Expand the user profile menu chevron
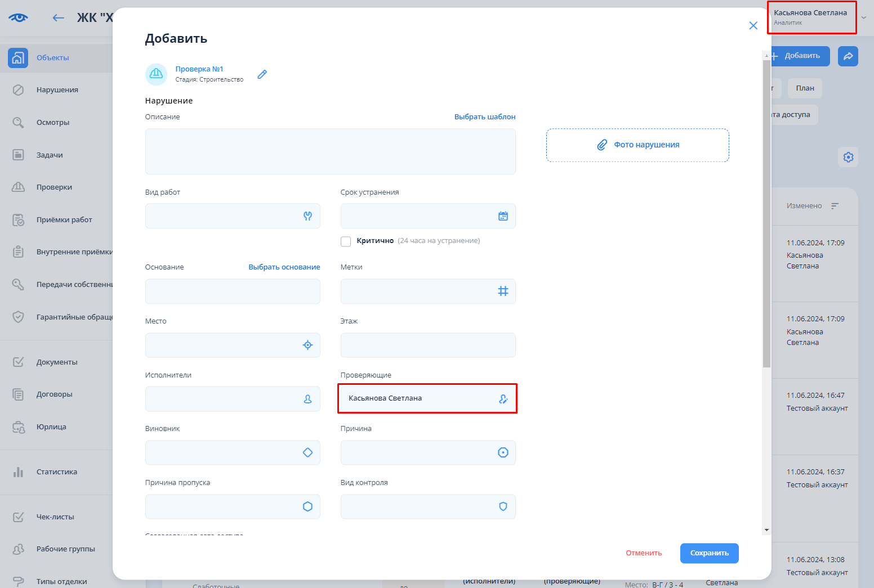 click(864, 18)
